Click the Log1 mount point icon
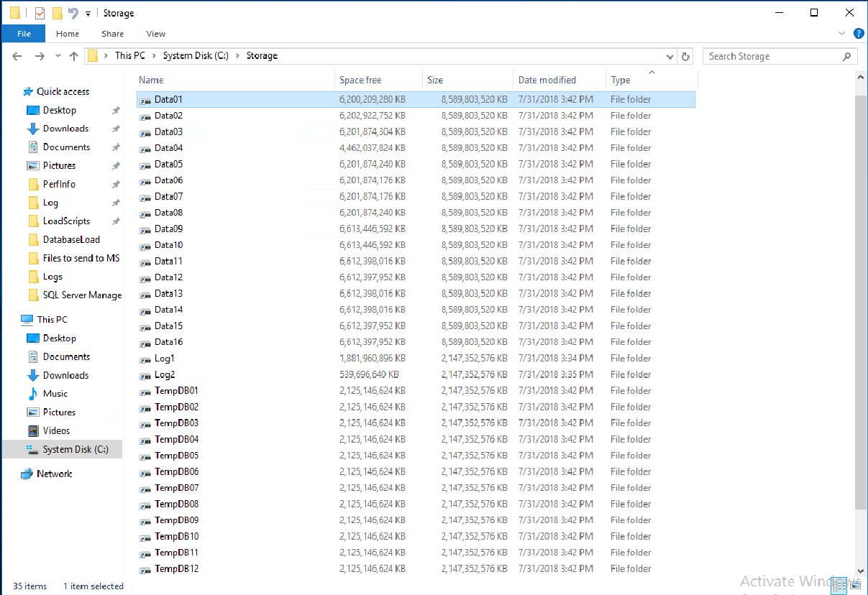Image resolution: width=868 pixels, height=595 pixels. click(145, 359)
